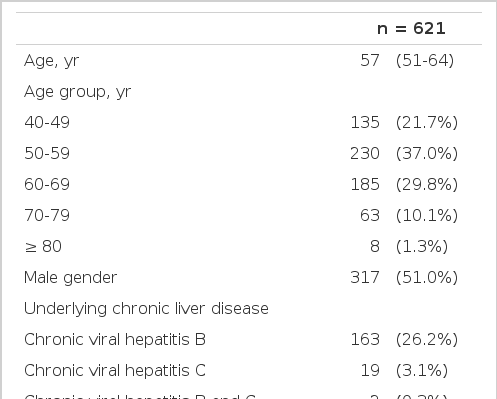
Task: Select the 60-69 age group label
Action: (47, 184)
